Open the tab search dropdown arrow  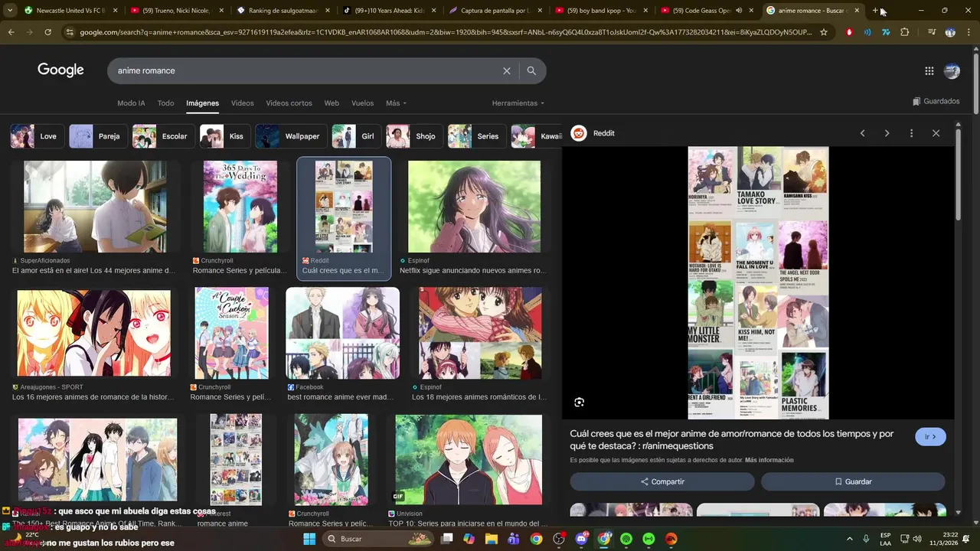pyautogui.click(x=10, y=11)
